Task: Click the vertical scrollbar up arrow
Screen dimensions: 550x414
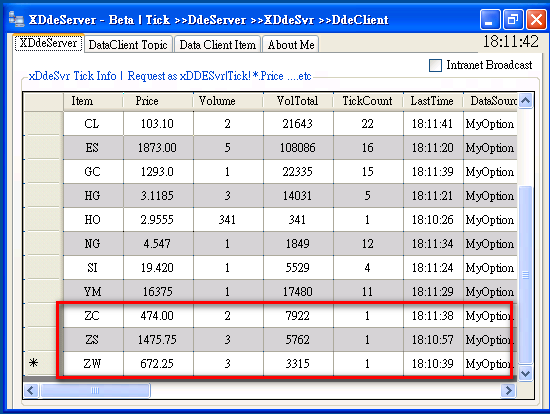Action: click(x=525, y=101)
